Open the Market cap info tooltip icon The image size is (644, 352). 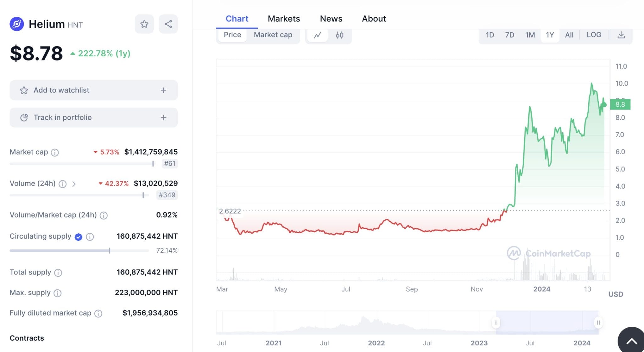coord(54,153)
